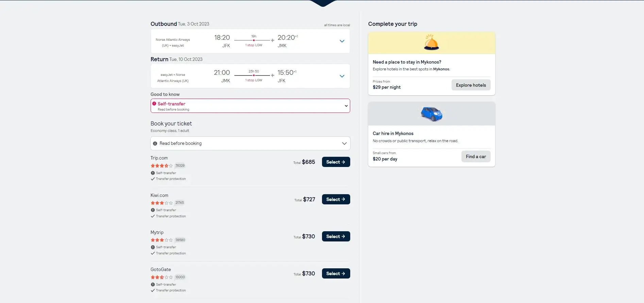The width and height of the screenshot is (644, 303).
Task: Click the collapse notch at page top
Action: (x=323, y=3)
